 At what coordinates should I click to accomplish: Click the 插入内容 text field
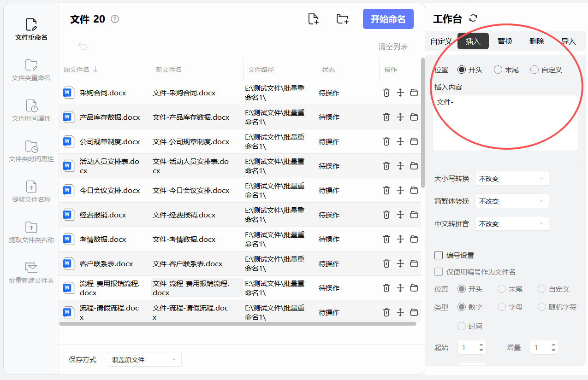click(x=505, y=122)
